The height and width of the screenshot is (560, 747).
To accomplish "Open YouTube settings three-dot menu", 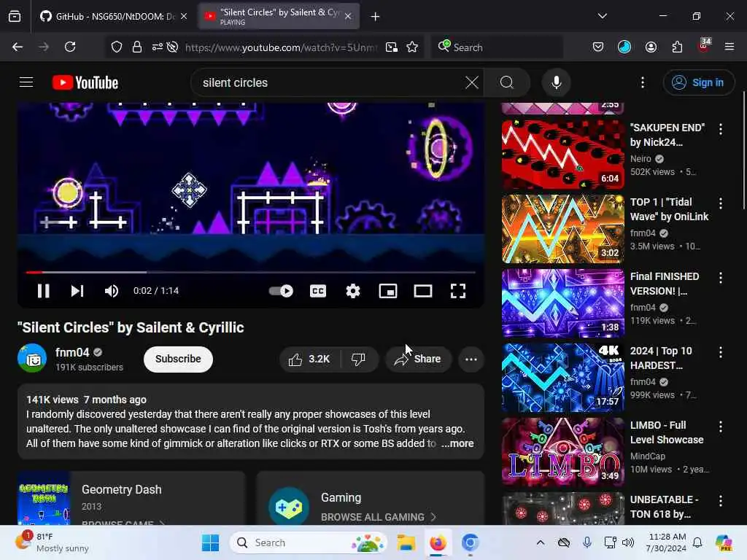I will pos(643,82).
